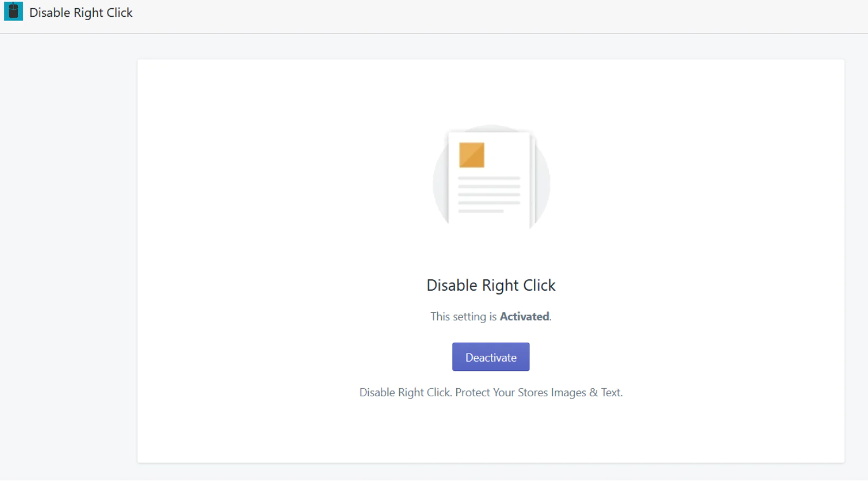Click the shaded right edge of document
Image resolution: width=868 pixels, height=488 pixels.
tap(533, 179)
